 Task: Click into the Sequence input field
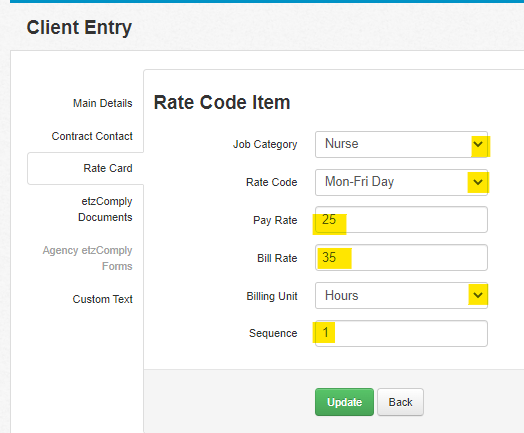[x=401, y=333]
